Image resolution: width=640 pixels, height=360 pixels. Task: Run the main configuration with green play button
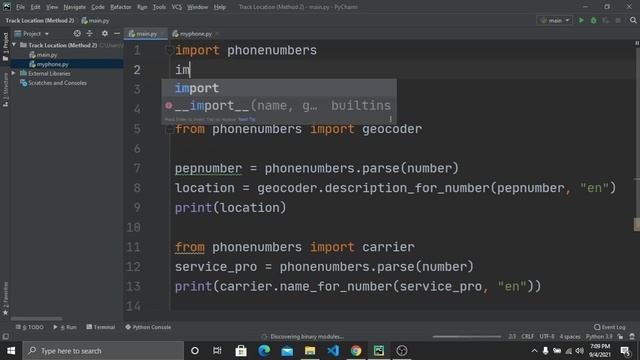pyautogui.click(x=581, y=20)
